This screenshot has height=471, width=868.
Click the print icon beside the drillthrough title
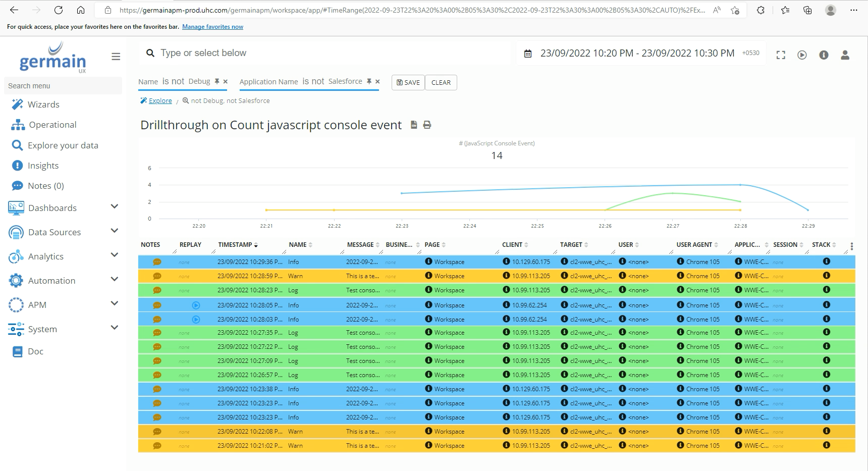pos(427,125)
